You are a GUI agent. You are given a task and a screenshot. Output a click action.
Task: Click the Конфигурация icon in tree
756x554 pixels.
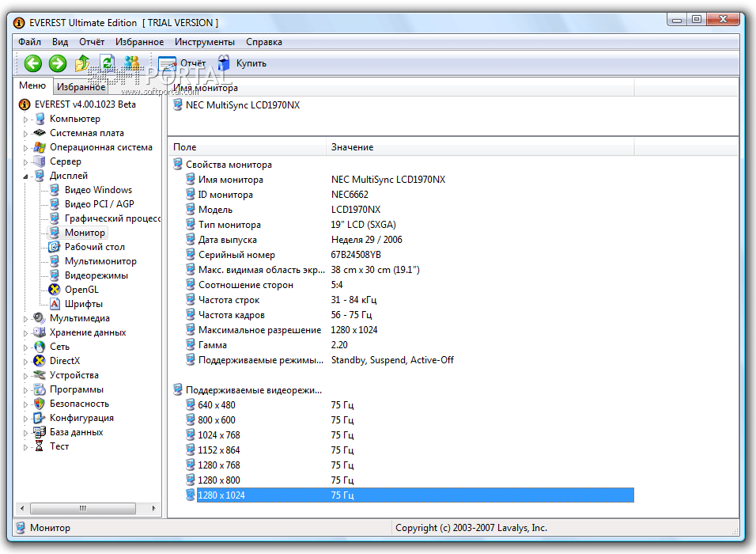[x=39, y=418]
